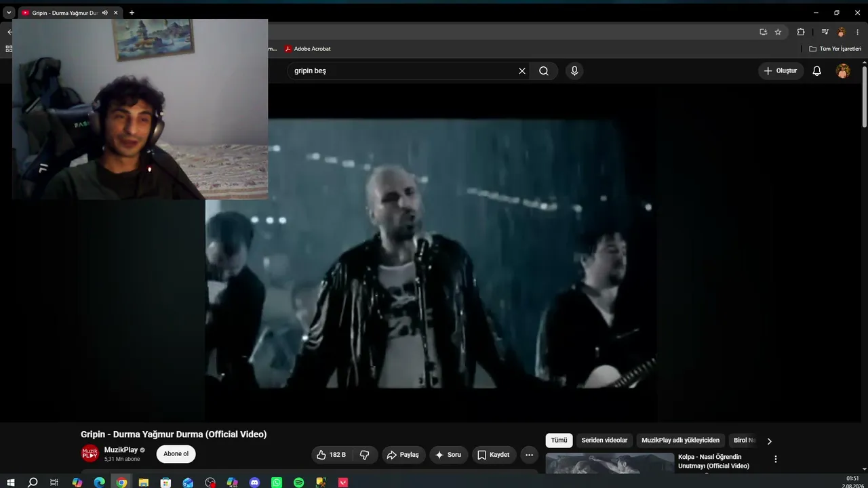Click the Soru button

[x=448, y=455]
